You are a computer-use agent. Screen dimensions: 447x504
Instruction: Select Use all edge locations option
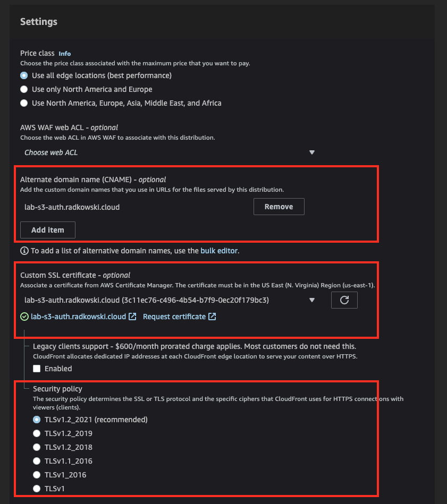pyautogui.click(x=24, y=75)
